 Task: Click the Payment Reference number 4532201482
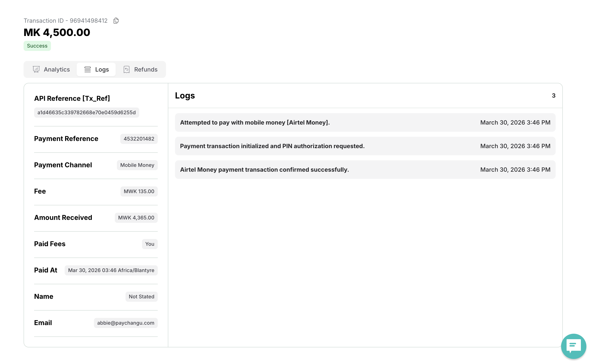139,139
